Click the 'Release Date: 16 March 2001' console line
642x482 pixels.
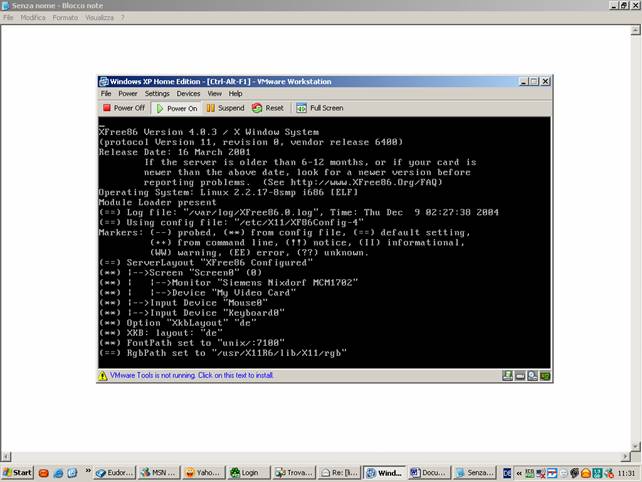(174, 152)
